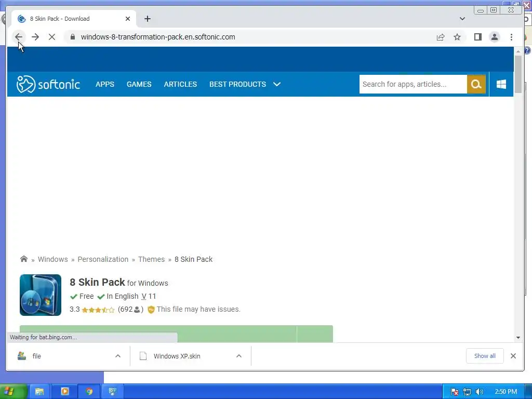The height and width of the screenshot is (399, 532).
Task: Click the 'V 11' version text
Action: [x=149, y=296]
